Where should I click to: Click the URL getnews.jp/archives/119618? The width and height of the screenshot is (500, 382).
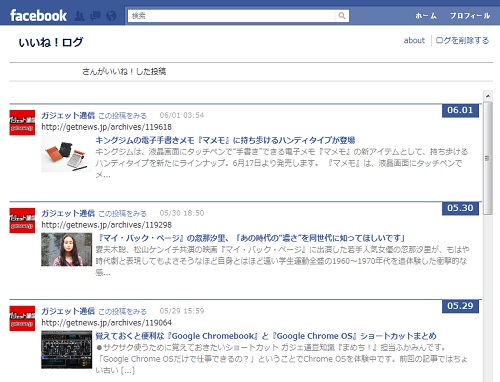click(x=107, y=127)
